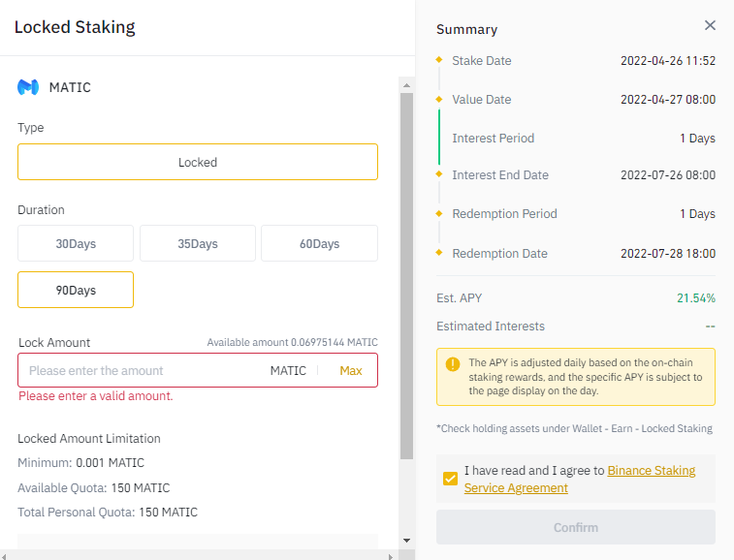Click the Minimum: 0.001 MATIC text
The height and width of the screenshot is (560, 734).
[81, 463]
